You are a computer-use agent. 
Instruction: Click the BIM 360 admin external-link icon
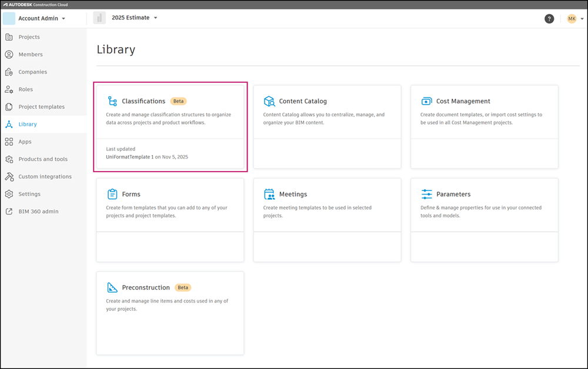9,212
